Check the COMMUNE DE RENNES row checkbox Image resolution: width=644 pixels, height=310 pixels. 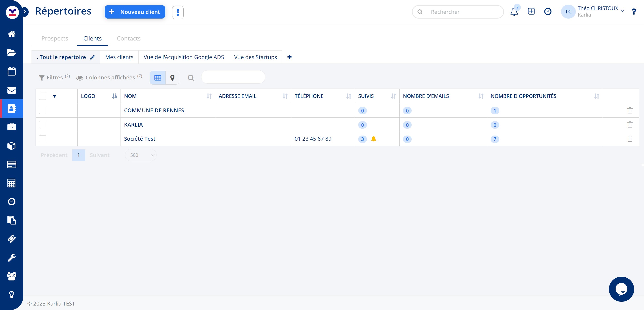pos(43,110)
